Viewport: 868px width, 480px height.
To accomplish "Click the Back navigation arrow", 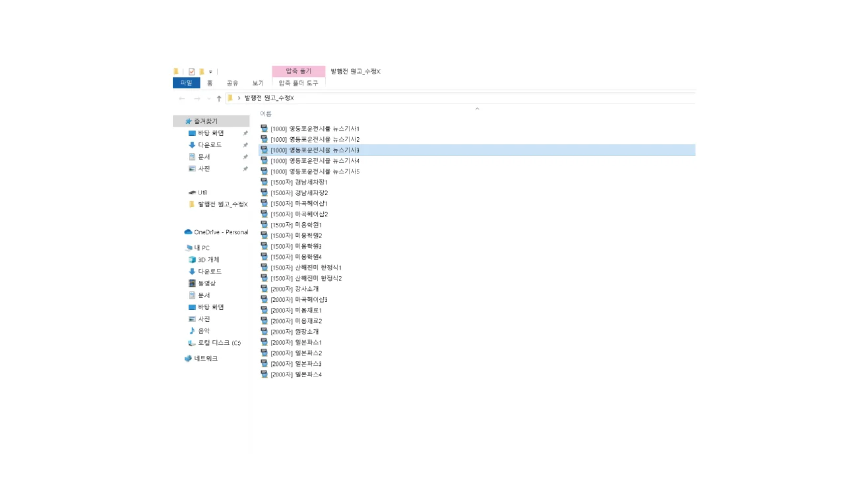I will pyautogui.click(x=181, y=98).
